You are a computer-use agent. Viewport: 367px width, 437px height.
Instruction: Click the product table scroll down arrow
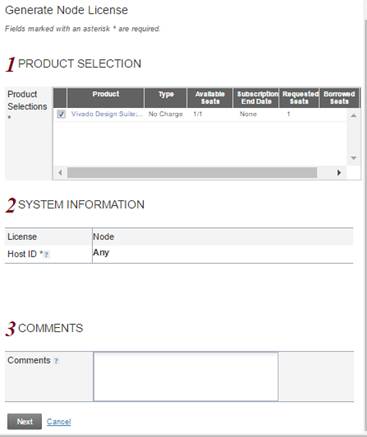[x=354, y=158]
